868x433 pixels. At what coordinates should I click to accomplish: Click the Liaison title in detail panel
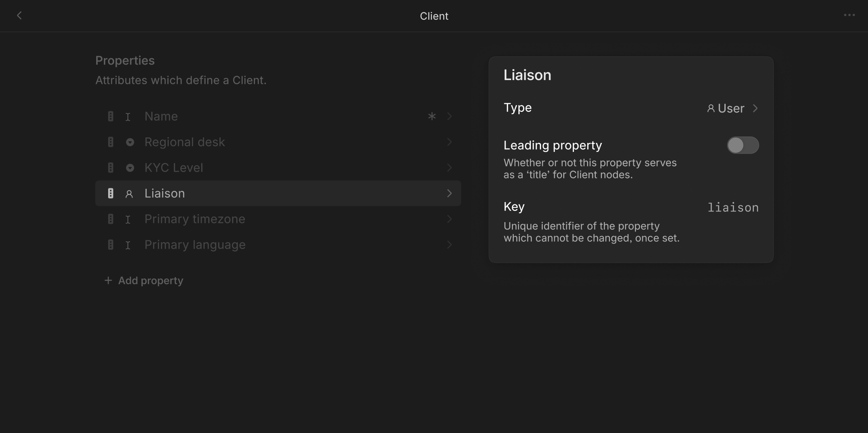(527, 75)
